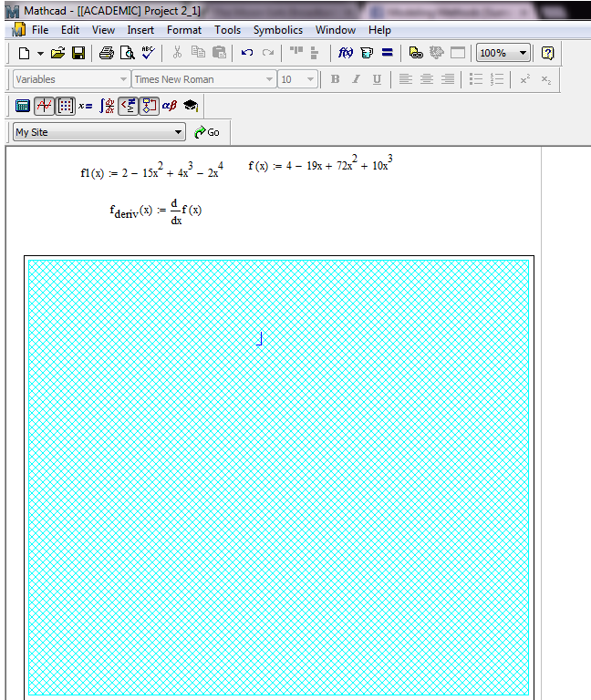Open Print Preview icon

tap(128, 53)
